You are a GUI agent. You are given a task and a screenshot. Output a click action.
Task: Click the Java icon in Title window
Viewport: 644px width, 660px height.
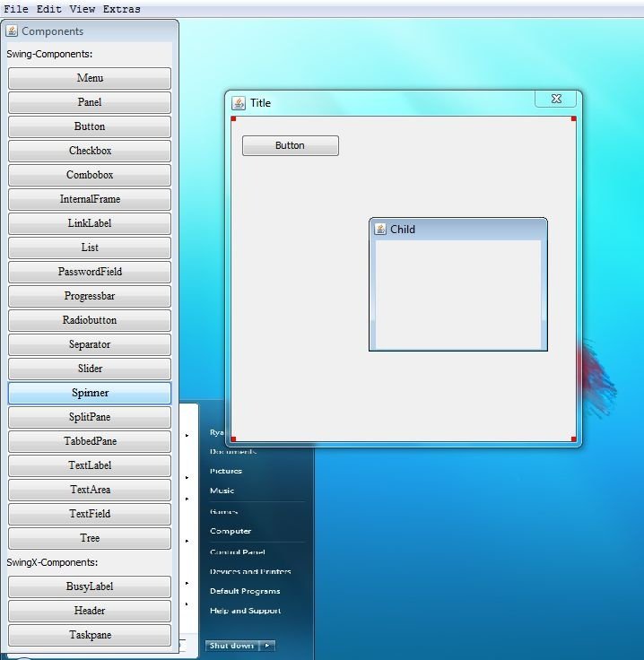239,103
